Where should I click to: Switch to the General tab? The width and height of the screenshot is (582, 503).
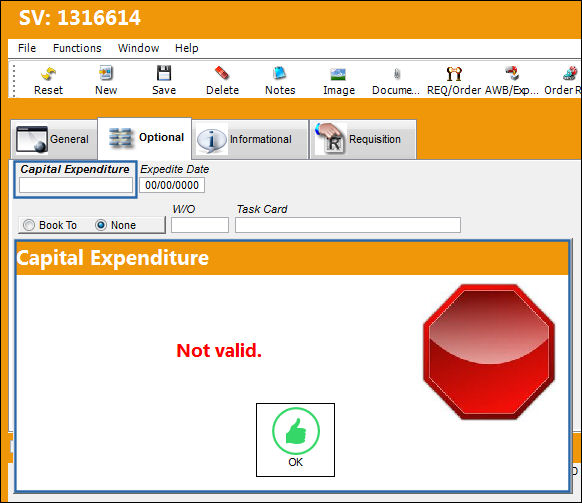point(53,139)
